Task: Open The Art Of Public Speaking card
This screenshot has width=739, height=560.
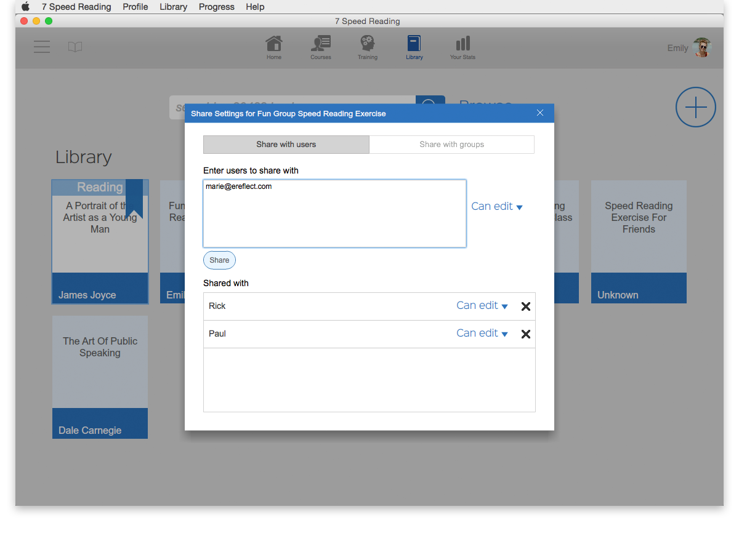Action: (100, 377)
